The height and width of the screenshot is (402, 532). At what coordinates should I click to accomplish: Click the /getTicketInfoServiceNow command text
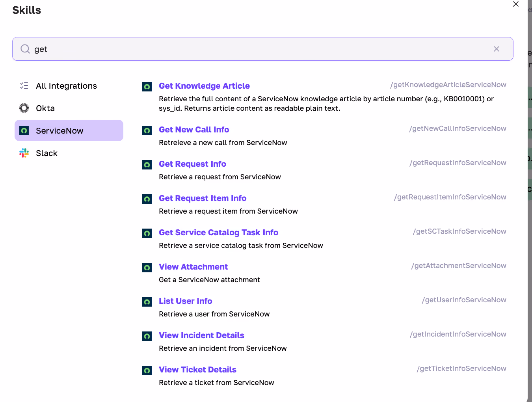(461, 368)
